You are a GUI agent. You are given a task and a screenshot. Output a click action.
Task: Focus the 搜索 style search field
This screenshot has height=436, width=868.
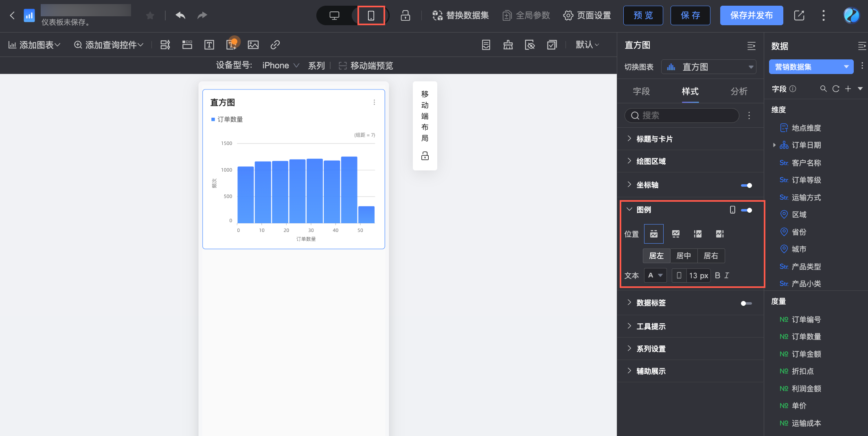click(682, 116)
